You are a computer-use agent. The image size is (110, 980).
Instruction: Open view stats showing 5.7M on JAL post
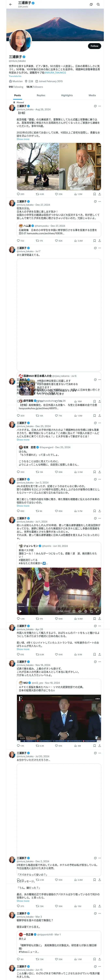[x=76, y=511]
